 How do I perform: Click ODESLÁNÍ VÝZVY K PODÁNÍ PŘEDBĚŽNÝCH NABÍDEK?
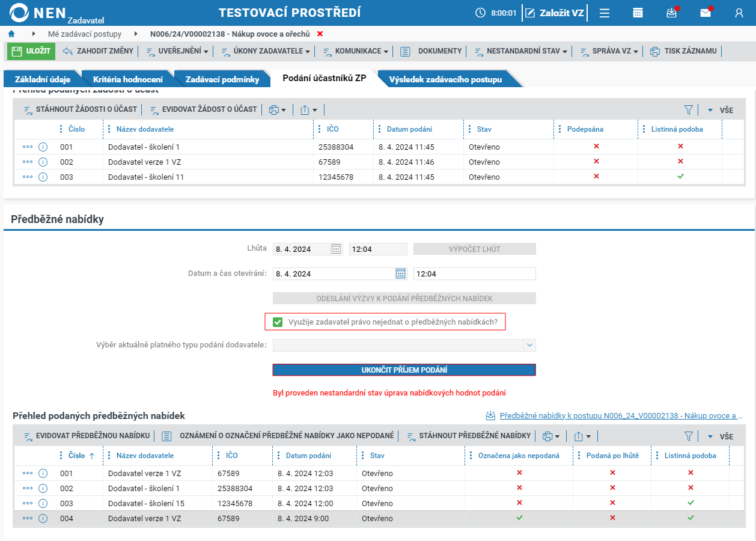click(x=404, y=298)
